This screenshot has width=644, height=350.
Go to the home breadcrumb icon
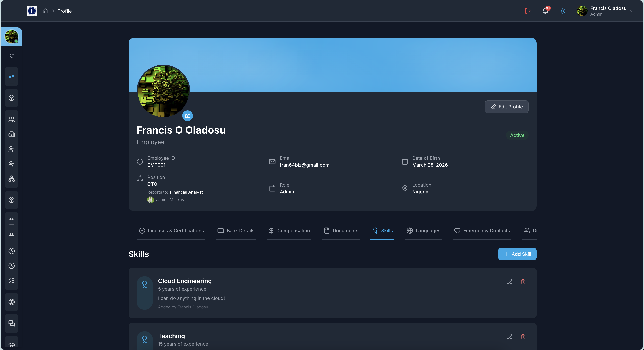pyautogui.click(x=45, y=11)
